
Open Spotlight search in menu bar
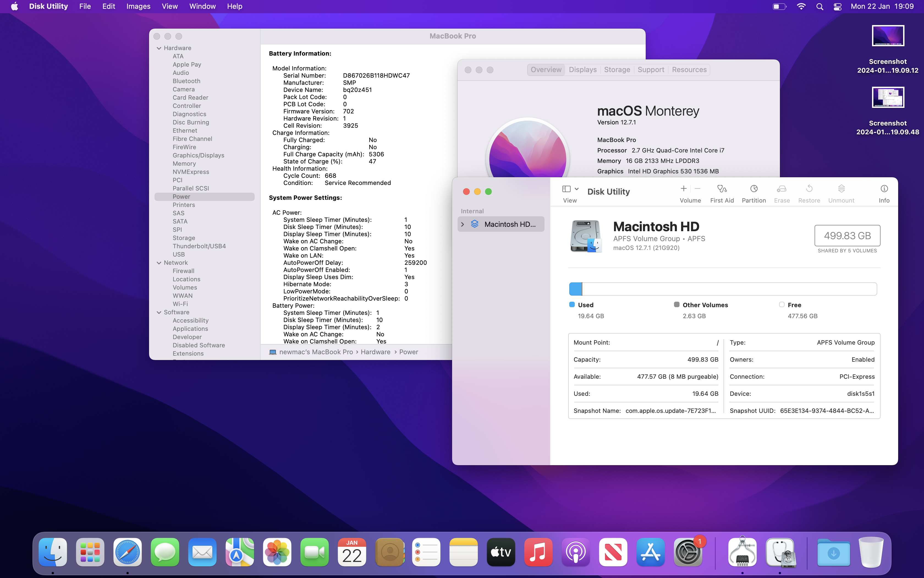pyautogui.click(x=820, y=7)
